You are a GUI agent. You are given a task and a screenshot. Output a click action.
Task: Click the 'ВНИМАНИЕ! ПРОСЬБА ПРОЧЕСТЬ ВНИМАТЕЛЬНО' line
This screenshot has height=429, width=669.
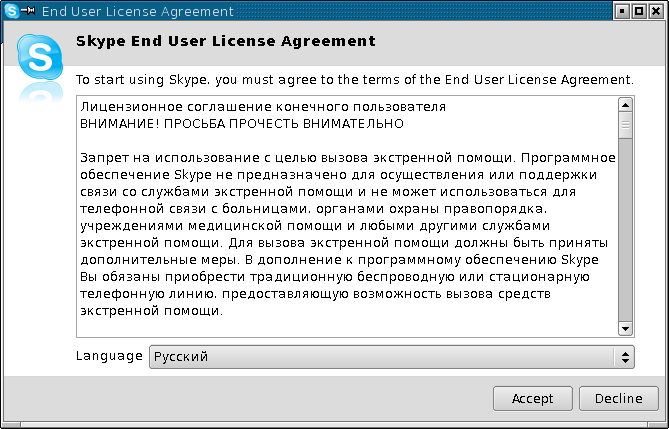coord(242,124)
